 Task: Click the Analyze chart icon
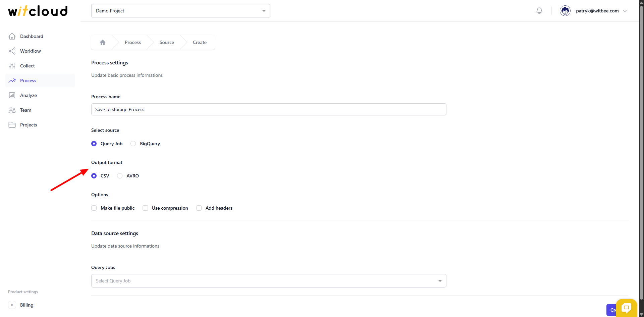(12, 95)
